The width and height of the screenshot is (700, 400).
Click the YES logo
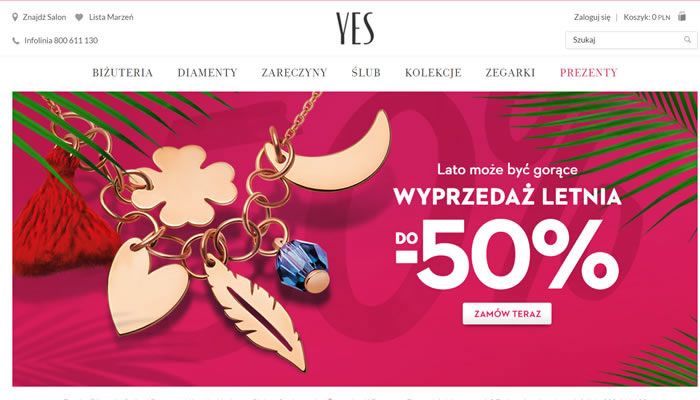point(355,29)
